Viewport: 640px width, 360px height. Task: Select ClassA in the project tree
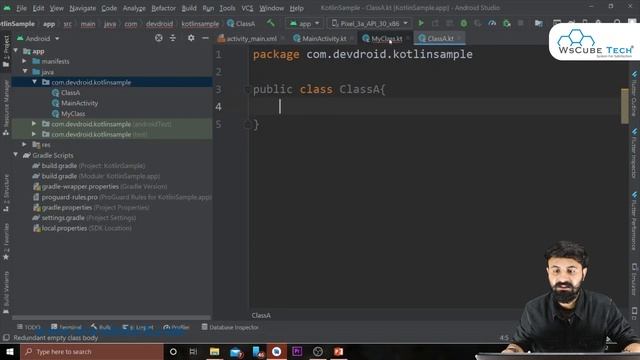[x=66, y=93]
